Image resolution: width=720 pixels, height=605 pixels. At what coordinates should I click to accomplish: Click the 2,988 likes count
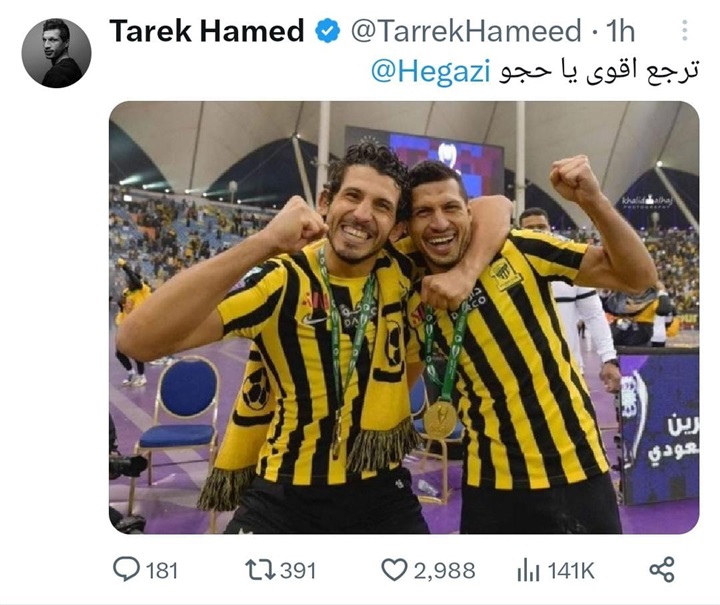click(x=444, y=571)
